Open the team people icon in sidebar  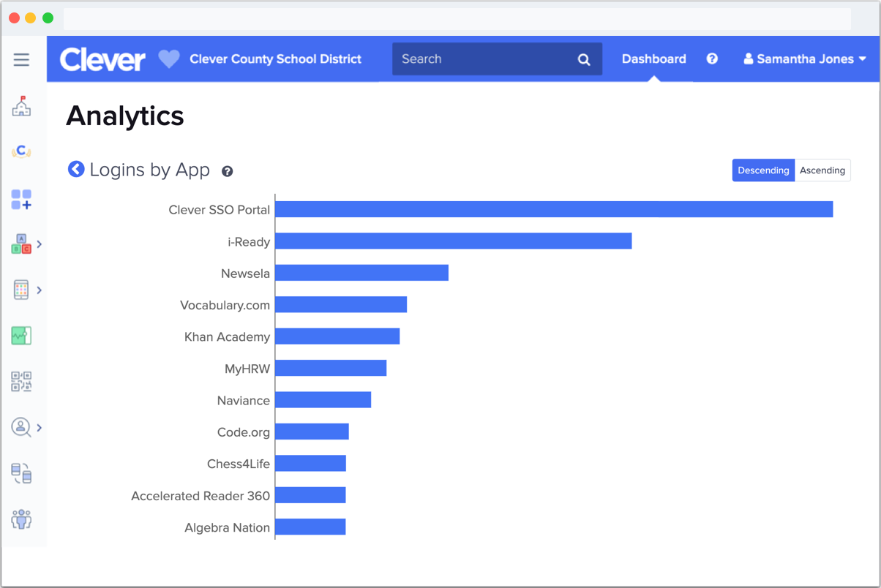[x=21, y=519]
